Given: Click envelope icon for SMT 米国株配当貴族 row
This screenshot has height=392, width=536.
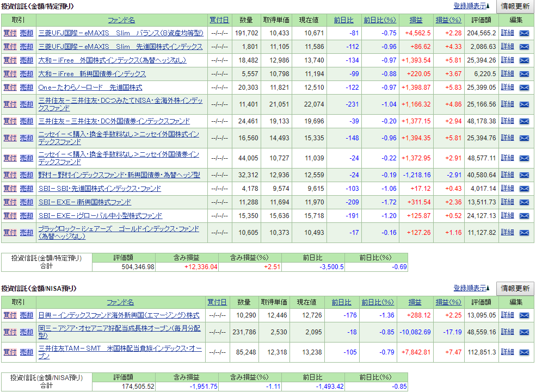Looking at the screenshot, I should 524,352.
